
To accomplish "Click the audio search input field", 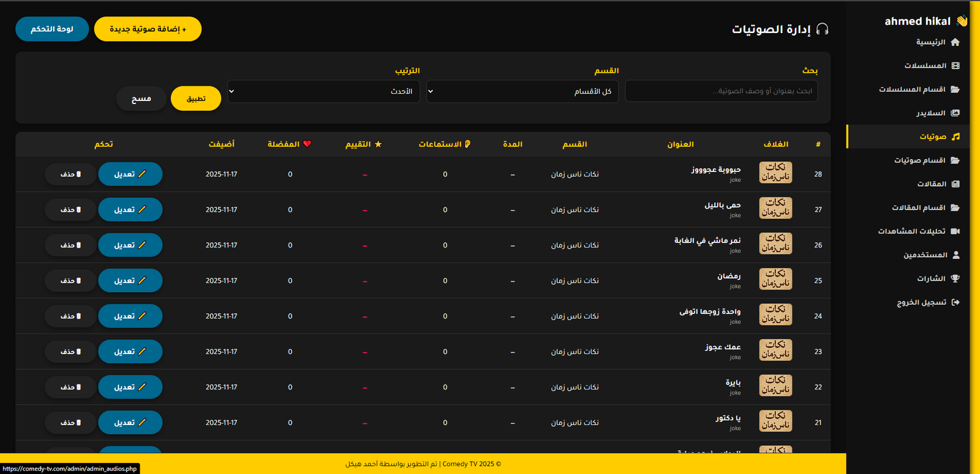I will (721, 91).
